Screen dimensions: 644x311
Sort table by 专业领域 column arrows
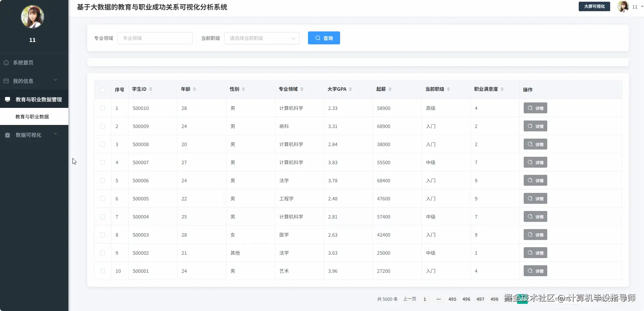coord(302,89)
